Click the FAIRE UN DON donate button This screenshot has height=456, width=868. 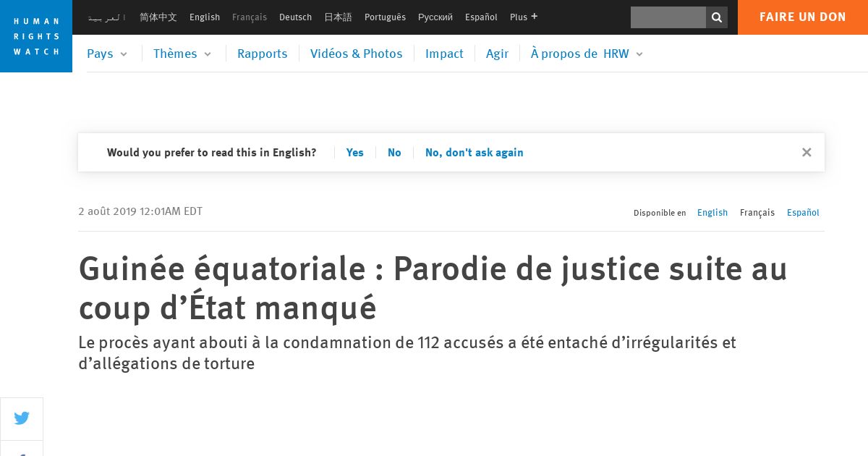[x=803, y=17]
